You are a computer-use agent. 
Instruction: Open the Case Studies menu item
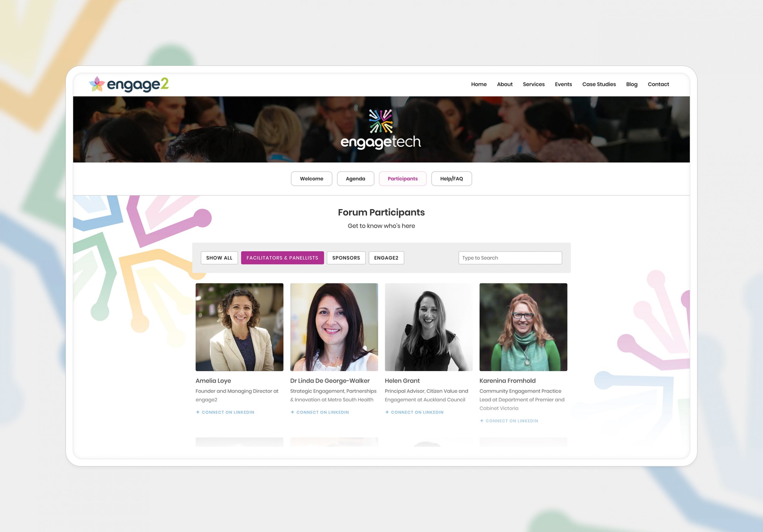coord(599,84)
